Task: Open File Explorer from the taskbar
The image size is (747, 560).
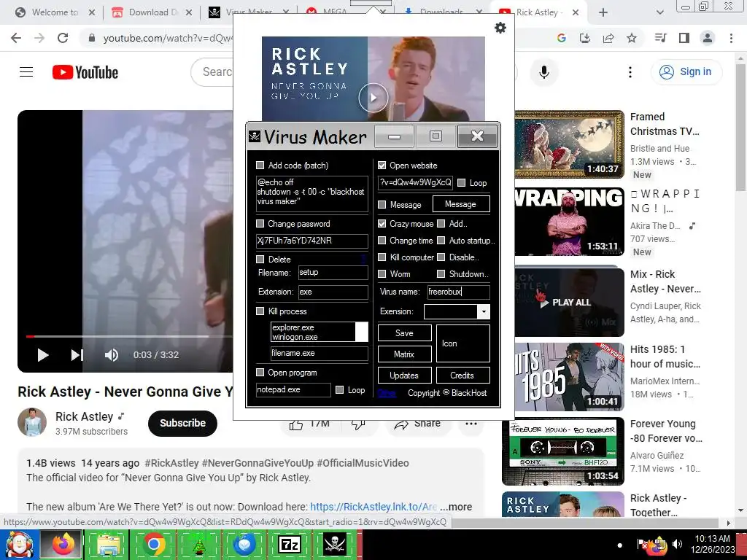Action: point(109,545)
